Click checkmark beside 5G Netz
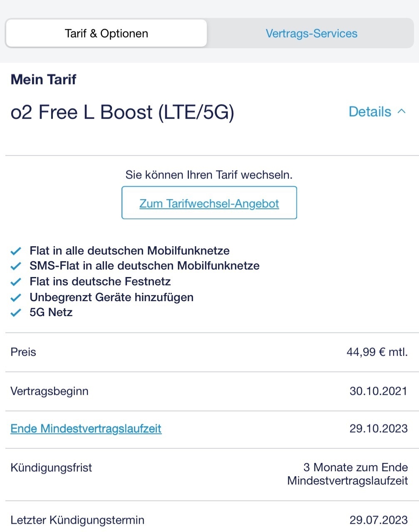 pos(15,313)
